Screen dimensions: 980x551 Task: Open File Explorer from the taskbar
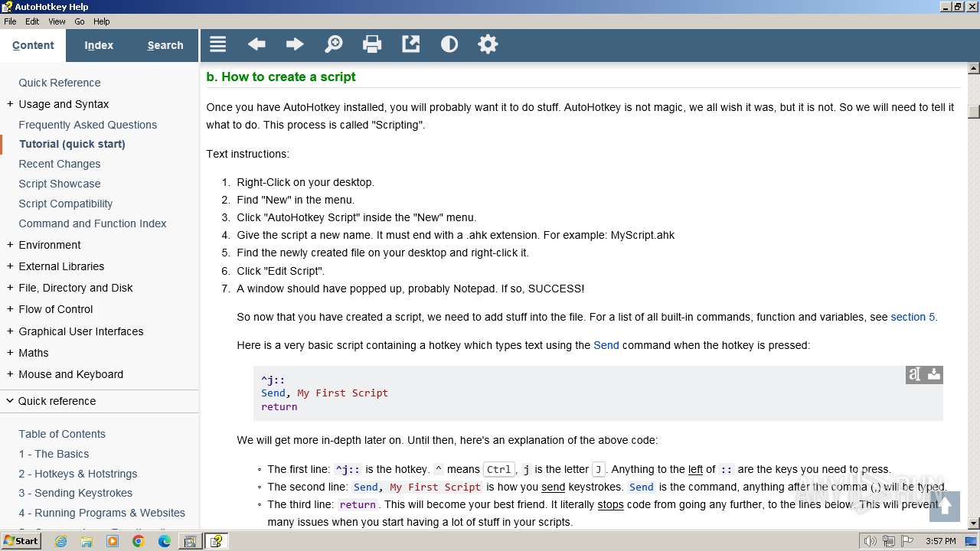coord(87,541)
